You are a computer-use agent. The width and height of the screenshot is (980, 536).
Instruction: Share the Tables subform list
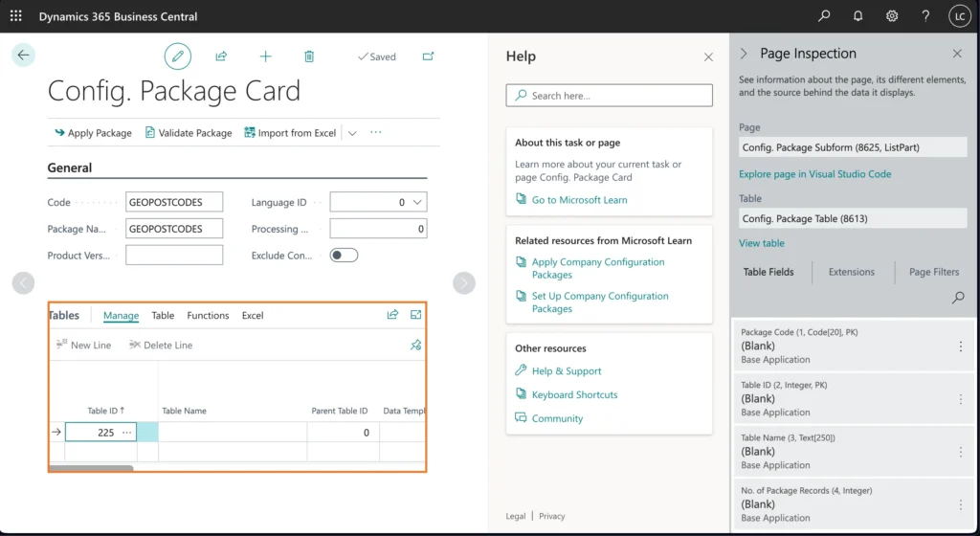pyautogui.click(x=392, y=315)
